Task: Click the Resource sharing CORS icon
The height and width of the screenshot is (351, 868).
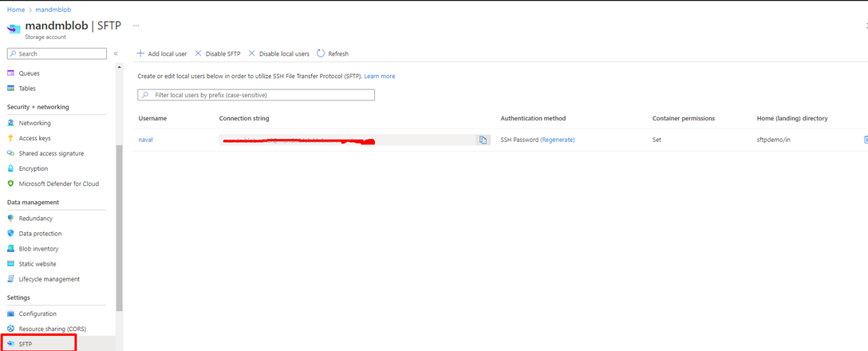Action: click(10, 329)
